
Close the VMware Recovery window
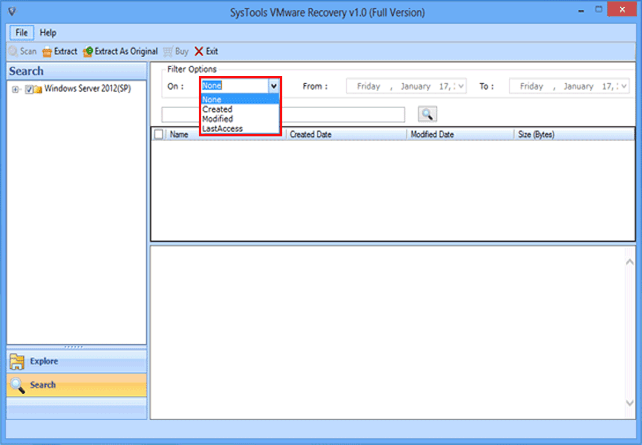(622, 9)
